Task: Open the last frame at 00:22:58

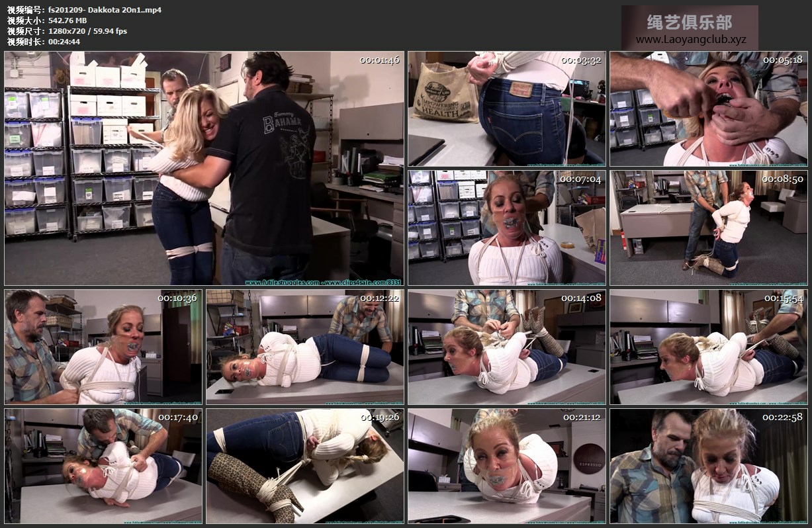Action: pos(707,466)
